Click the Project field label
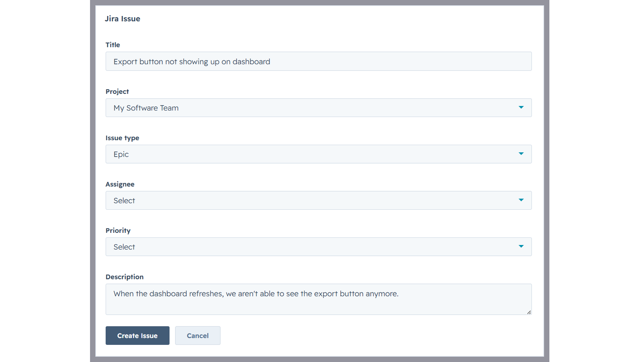Viewport: 644px width, 362px height. (x=117, y=91)
